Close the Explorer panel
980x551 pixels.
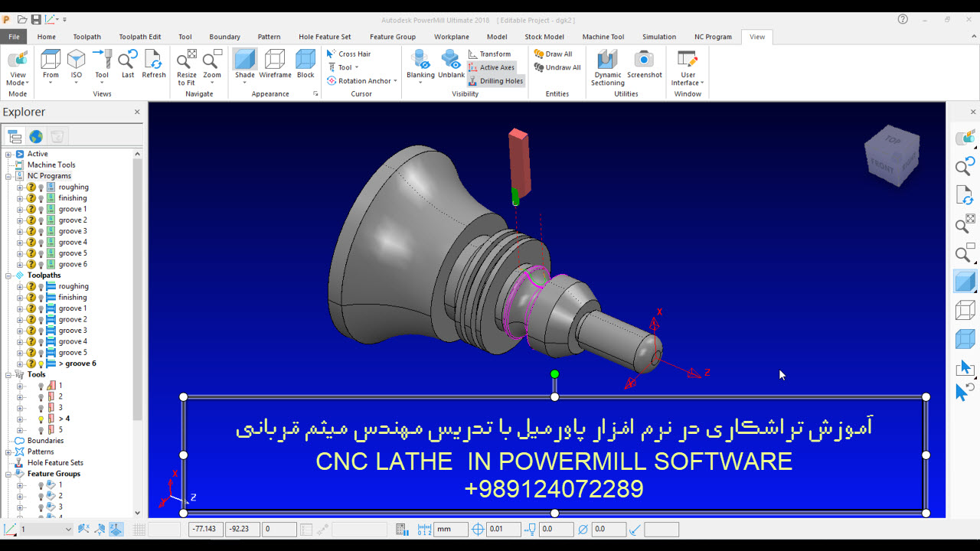[x=137, y=112]
